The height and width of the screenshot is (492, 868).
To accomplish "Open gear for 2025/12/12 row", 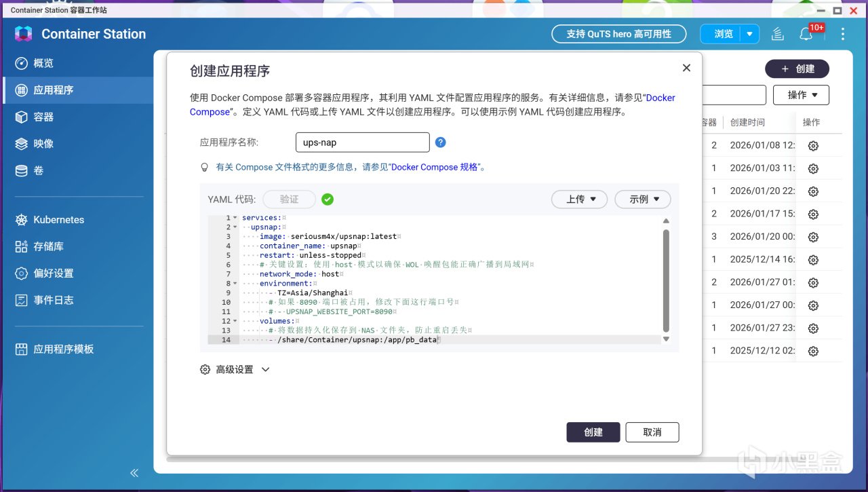I will (813, 352).
